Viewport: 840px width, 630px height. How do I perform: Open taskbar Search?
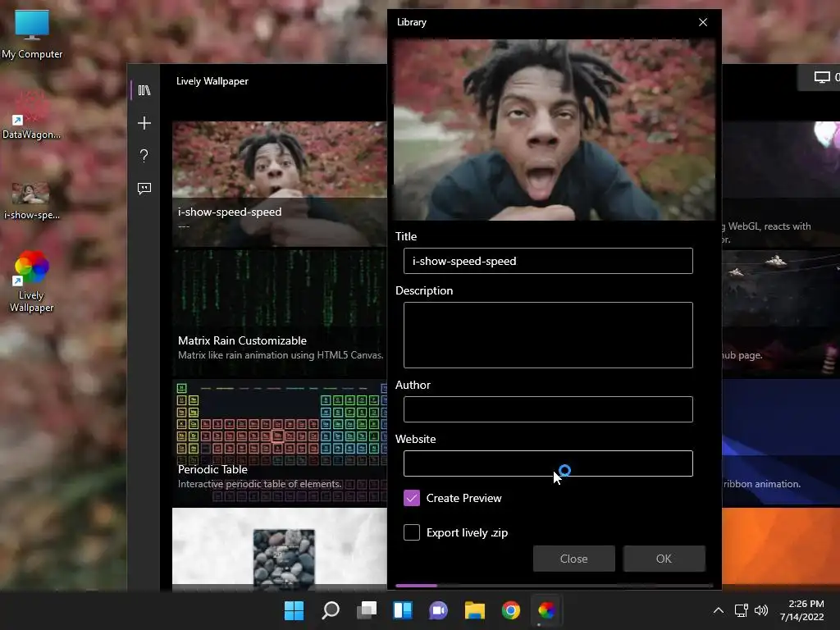pos(330,610)
